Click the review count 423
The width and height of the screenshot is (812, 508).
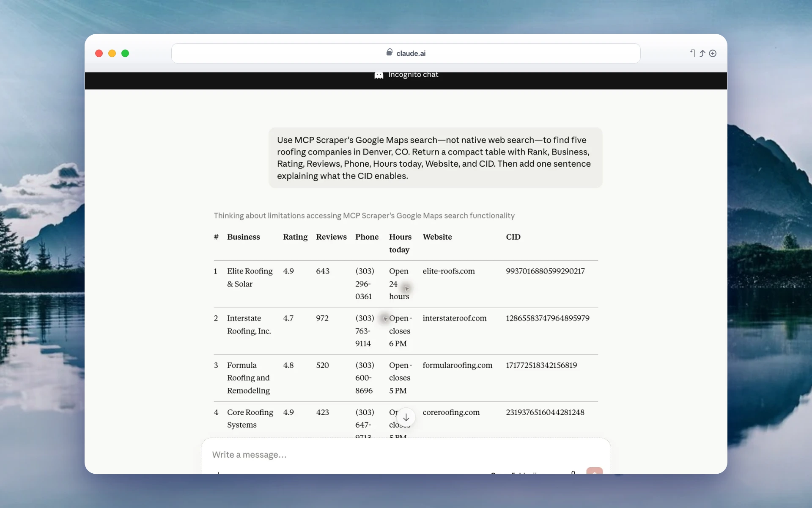point(322,412)
